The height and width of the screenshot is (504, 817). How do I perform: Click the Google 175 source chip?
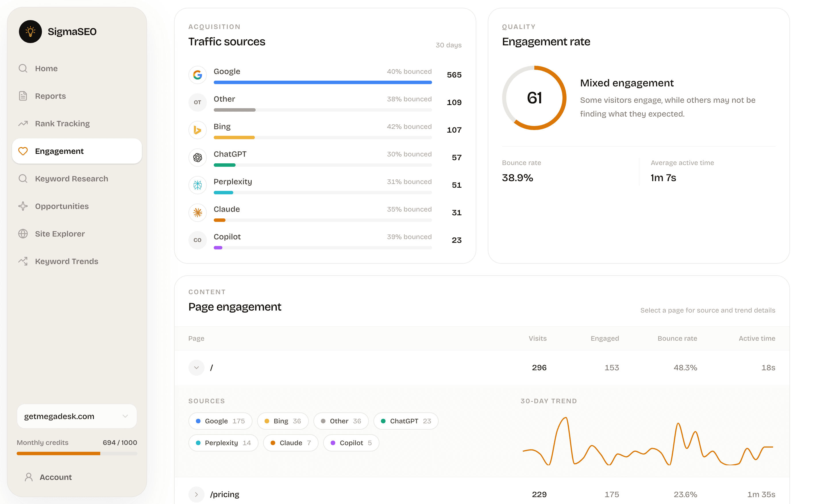coord(220,421)
